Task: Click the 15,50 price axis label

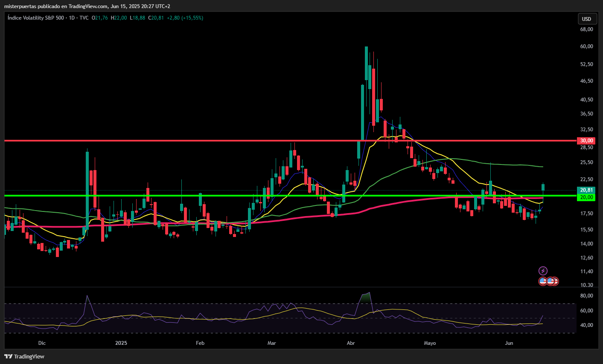Action: tap(587, 230)
